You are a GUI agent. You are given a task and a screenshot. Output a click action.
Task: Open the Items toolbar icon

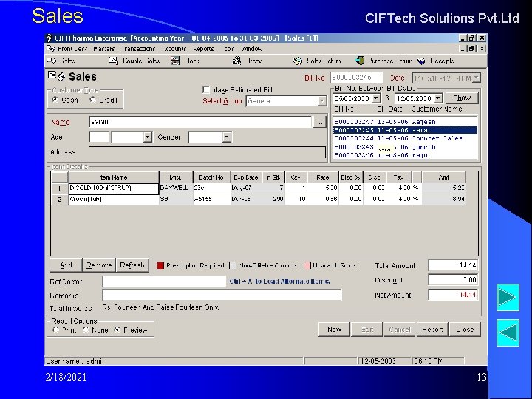click(236, 61)
